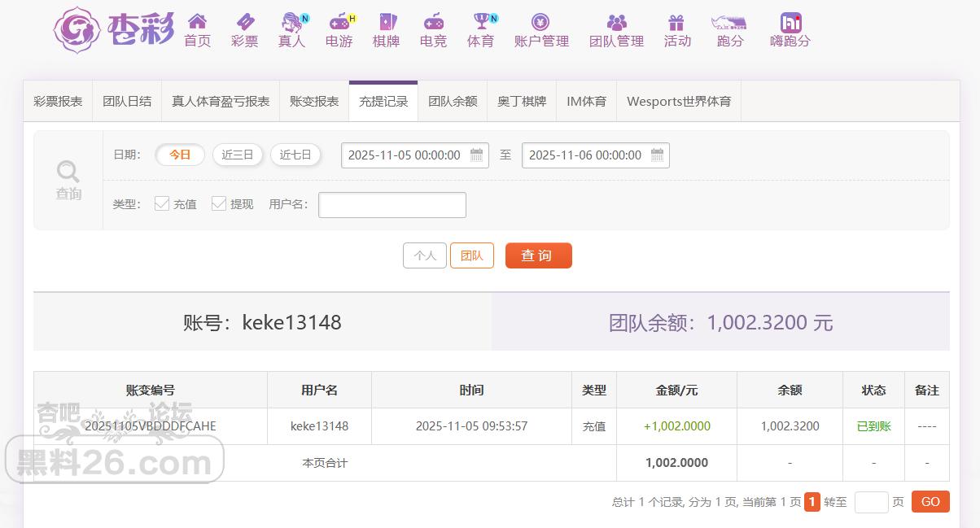The image size is (980, 528).
Task: Open the 彩票 lottery icon
Action: pos(244,22)
